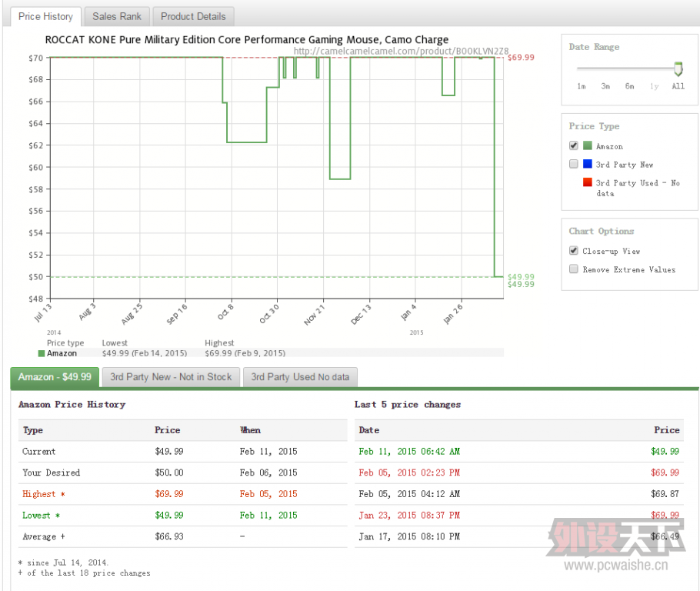This screenshot has height=591, width=700.
Task: Set date range to 1y
Action: pos(654,86)
